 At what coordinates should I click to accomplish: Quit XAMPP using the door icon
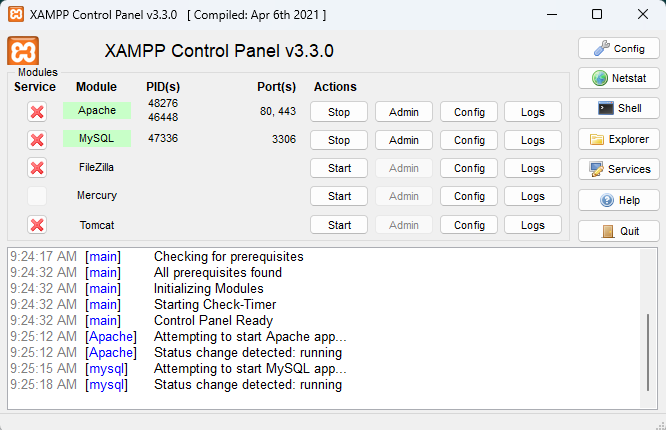click(618, 231)
